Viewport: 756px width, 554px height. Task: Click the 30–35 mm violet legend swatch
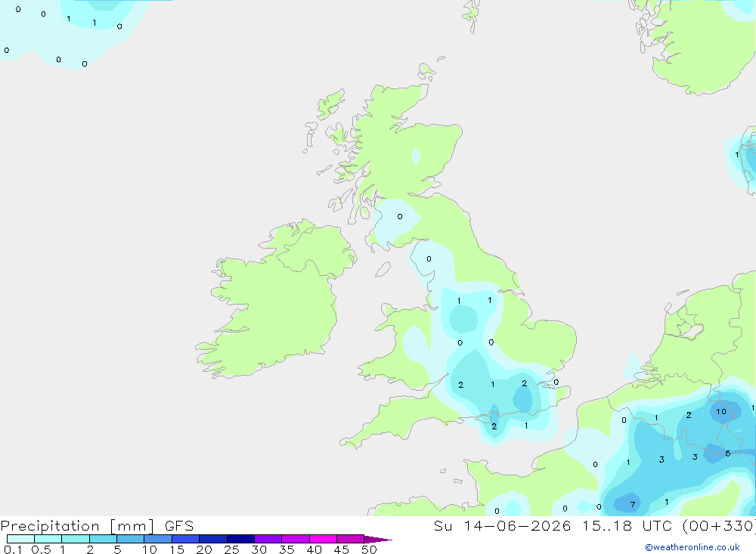click(x=268, y=539)
